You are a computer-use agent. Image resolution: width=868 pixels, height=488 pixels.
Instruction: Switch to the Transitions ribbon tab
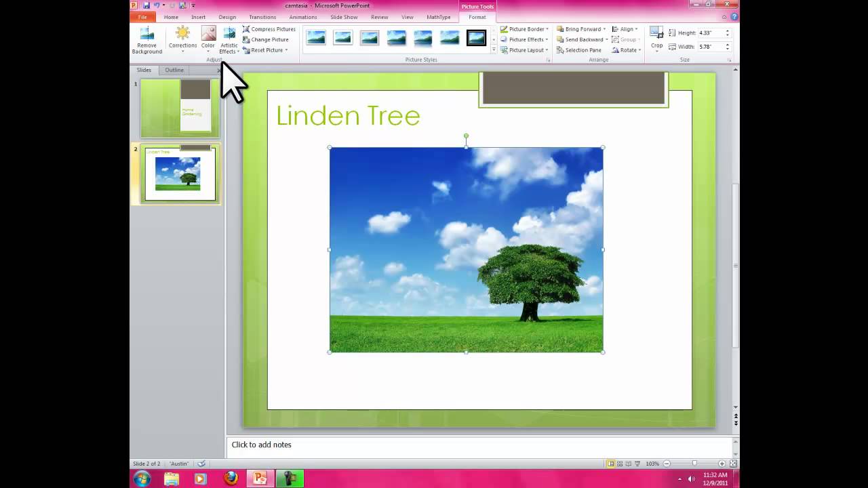pyautogui.click(x=262, y=17)
